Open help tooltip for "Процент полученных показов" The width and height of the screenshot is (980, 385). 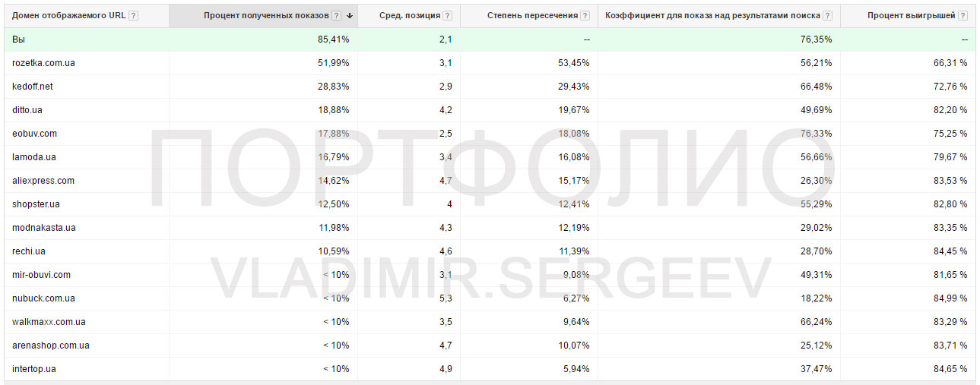338,16
